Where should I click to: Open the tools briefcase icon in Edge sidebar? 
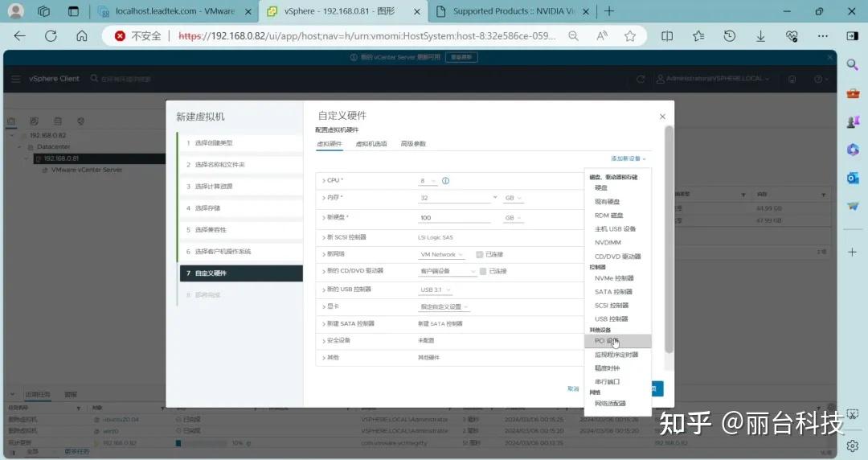pos(853,93)
